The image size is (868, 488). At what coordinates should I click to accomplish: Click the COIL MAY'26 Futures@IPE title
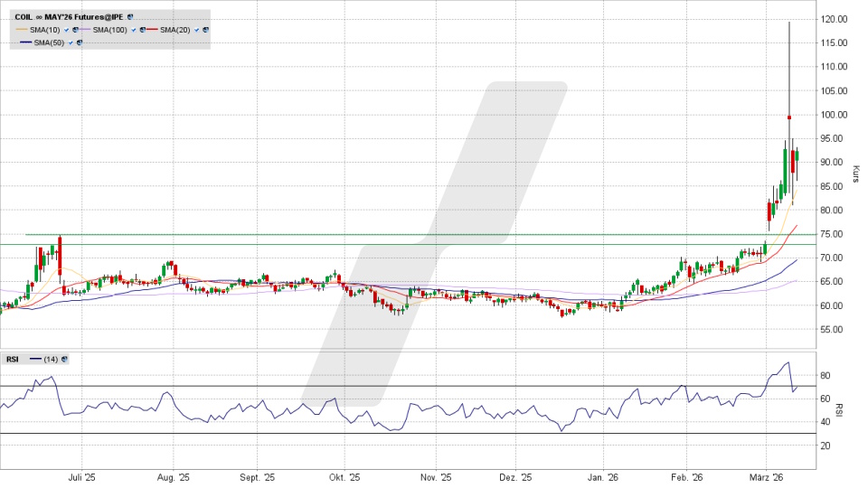click(x=68, y=17)
